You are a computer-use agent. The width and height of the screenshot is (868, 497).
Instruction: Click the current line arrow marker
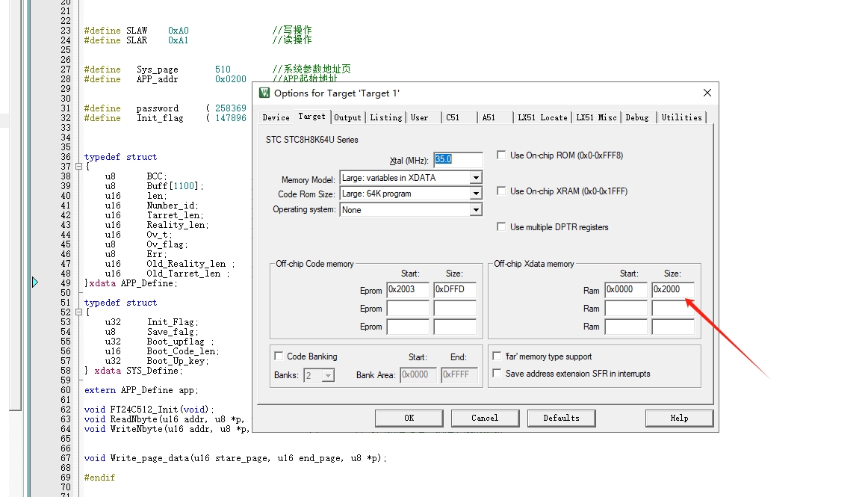click(x=35, y=283)
